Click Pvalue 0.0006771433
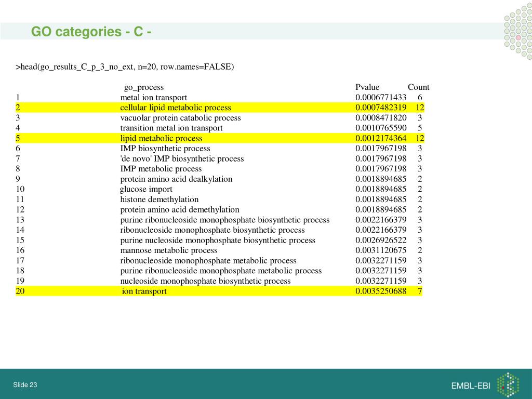 [x=381, y=97]
